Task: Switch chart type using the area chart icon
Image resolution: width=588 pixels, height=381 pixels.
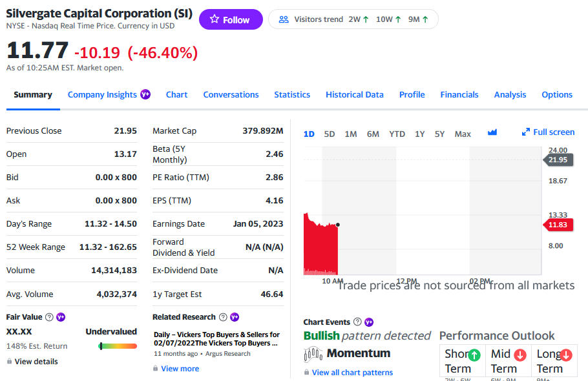Action: 492,132
